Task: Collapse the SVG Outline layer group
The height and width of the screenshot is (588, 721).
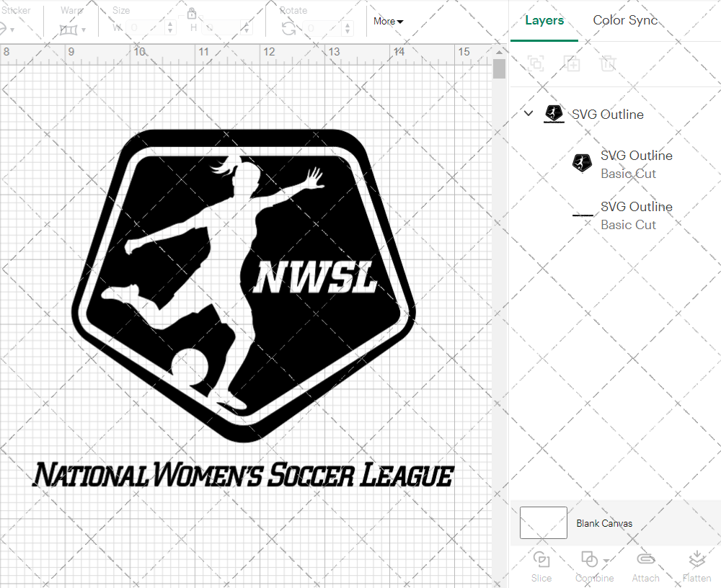Action: tap(528, 113)
